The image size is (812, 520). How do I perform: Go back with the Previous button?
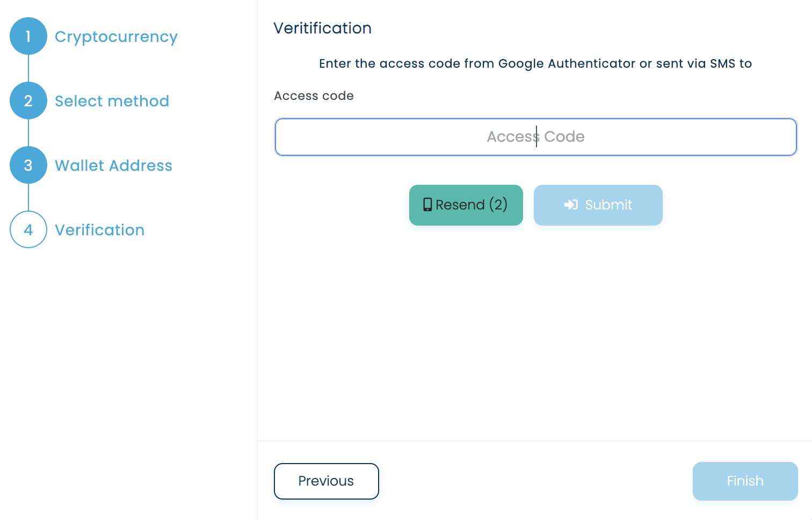coord(326,481)
